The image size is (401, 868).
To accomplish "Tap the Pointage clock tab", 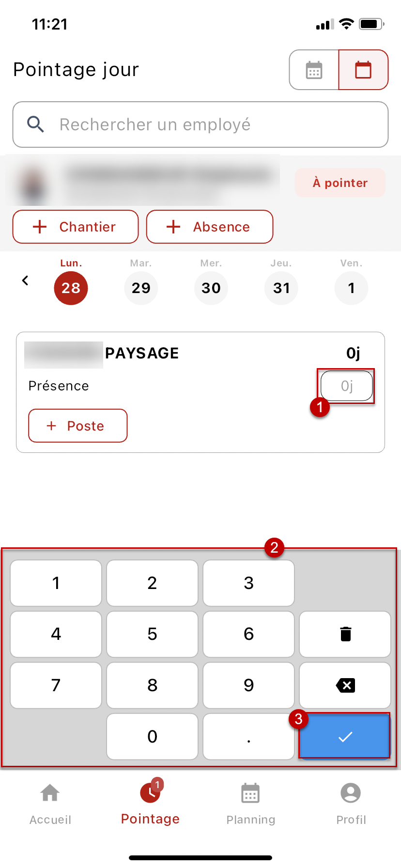I will click(x=150, y=803).
